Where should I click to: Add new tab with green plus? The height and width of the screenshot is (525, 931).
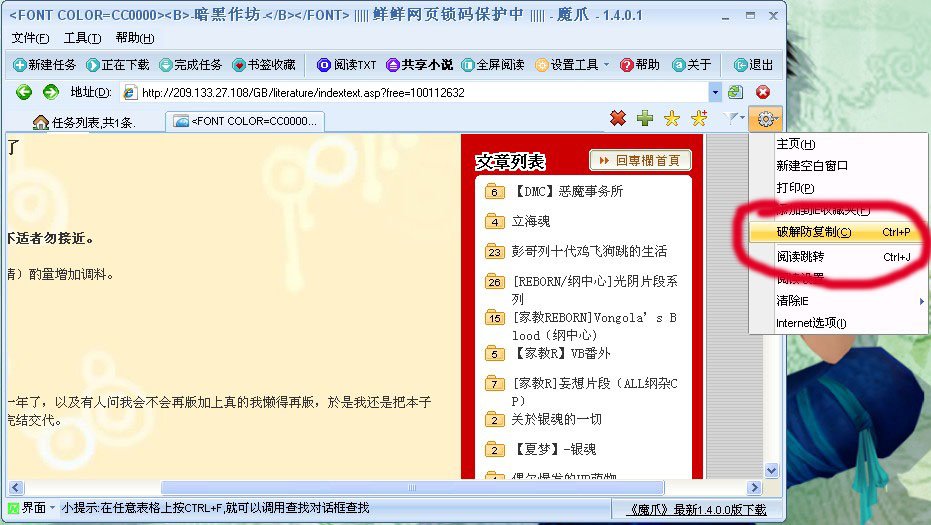tap(645, 118)
